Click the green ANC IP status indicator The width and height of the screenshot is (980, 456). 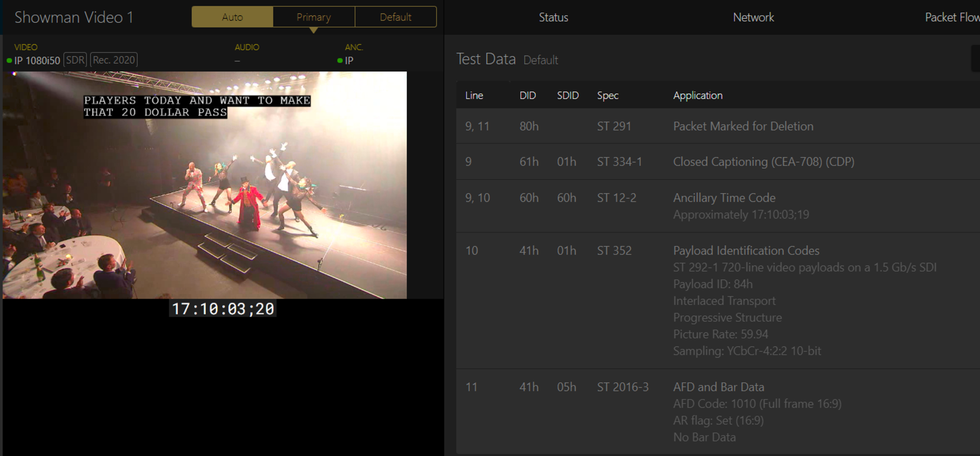coord(340,60)
